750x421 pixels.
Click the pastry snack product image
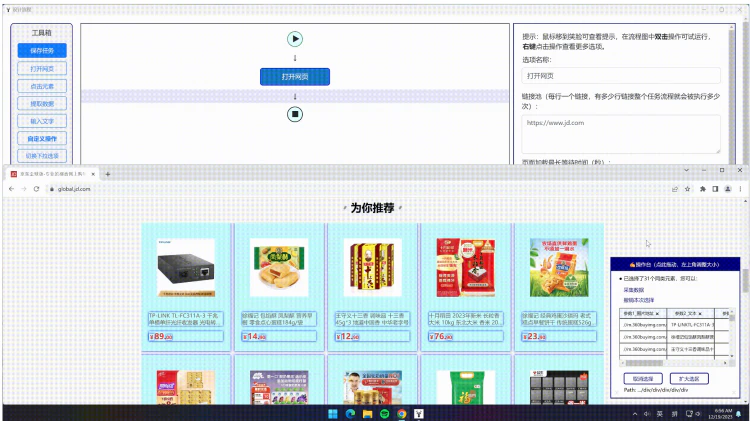click(x=279, y=268)
